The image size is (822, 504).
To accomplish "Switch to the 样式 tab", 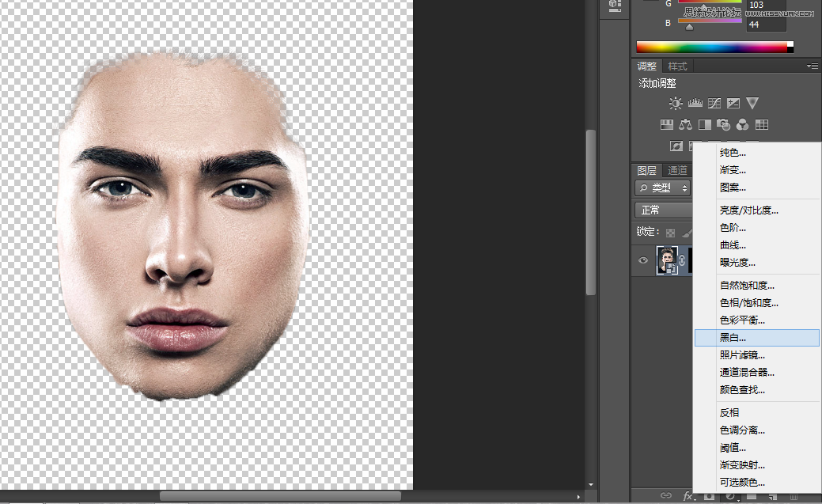I will coord(677,66).
